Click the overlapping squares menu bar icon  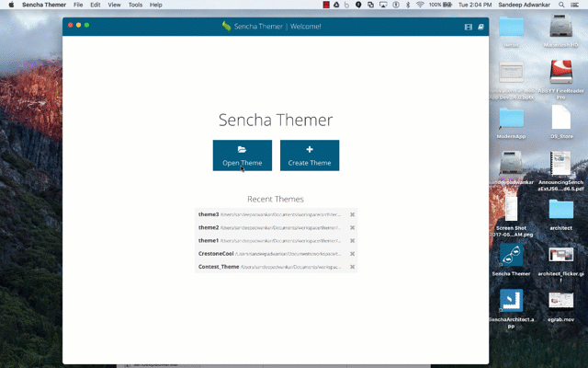pyautogui.click(x=370, y=5)
